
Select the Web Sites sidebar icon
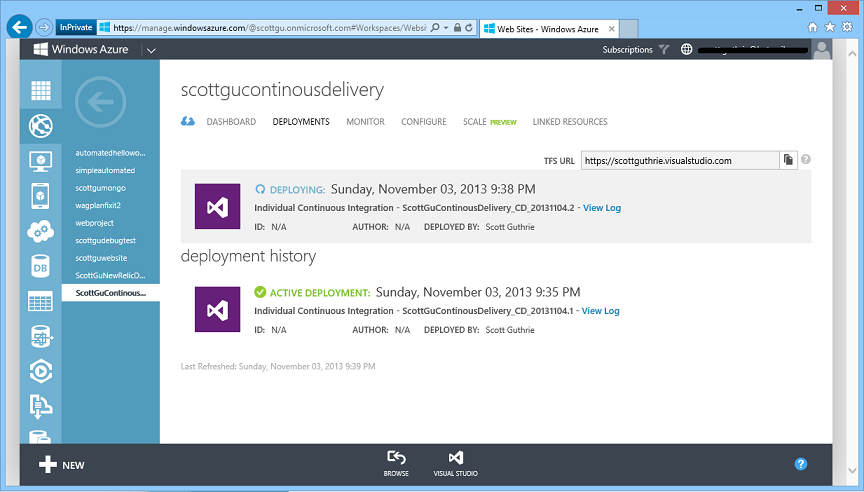pyautogui.click(x=41, y=126)
